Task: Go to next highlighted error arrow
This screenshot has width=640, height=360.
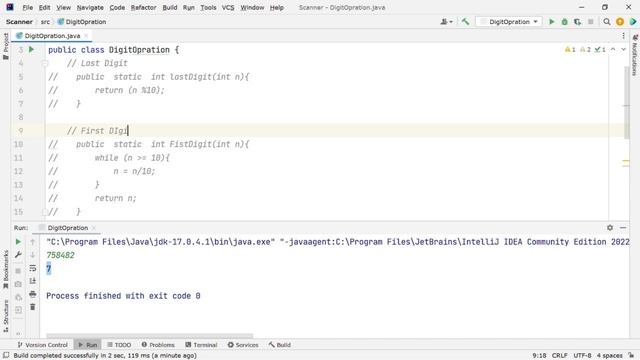Action: click(x=623, y=49)
